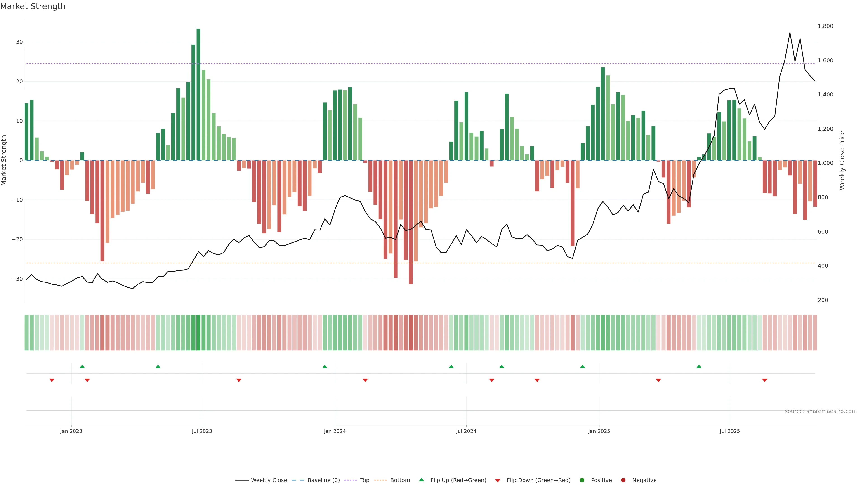Click the Jul 2024 x-axis label
Viewport: 868px width, 488px height.
pyautogui.click(x=466, y=431)
